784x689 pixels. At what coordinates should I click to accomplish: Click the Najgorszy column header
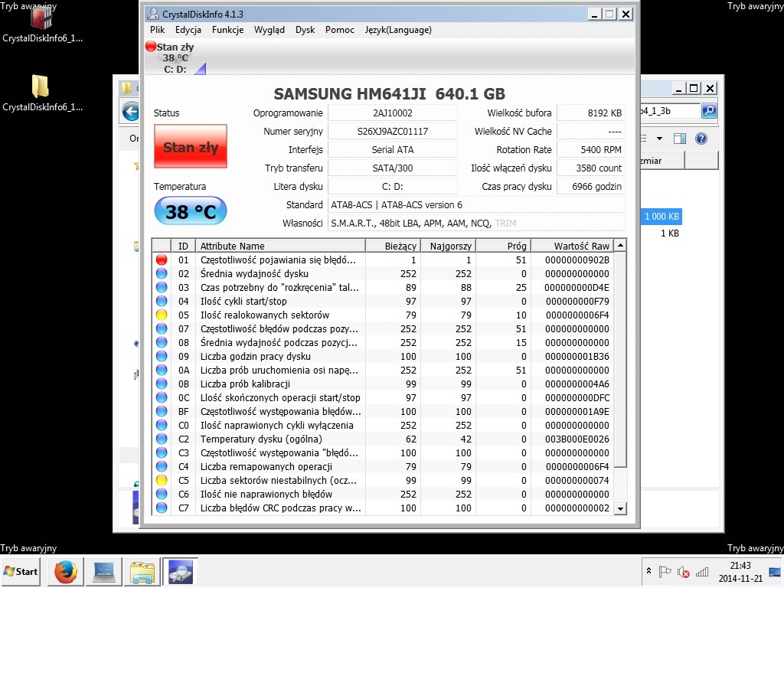click(x=448, y=246)
